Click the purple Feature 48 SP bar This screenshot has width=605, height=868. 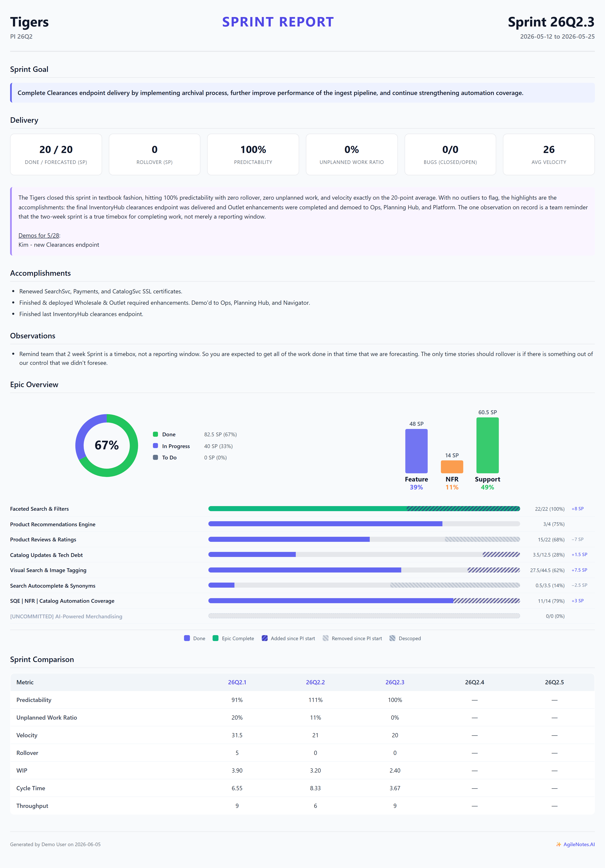[416, 451]
